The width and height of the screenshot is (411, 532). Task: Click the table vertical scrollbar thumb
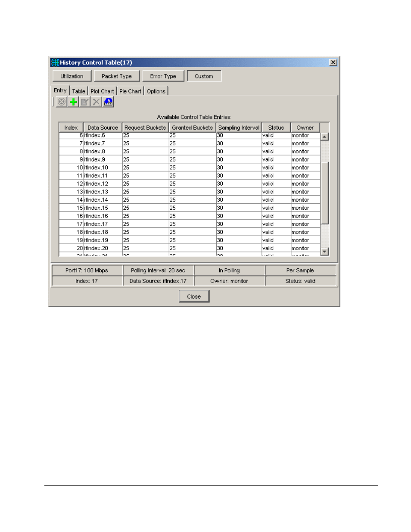tap(325, 193)
